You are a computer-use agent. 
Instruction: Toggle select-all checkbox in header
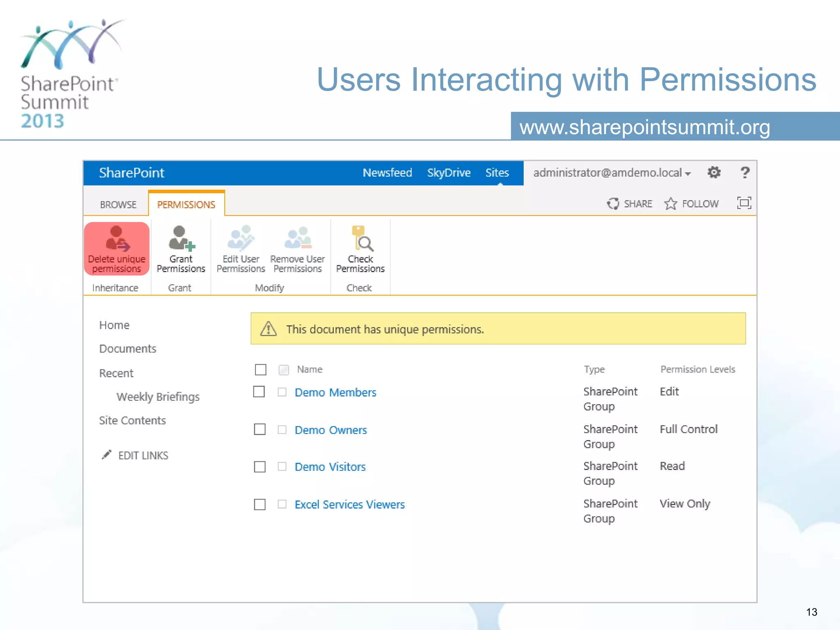[x=261, y=370]
